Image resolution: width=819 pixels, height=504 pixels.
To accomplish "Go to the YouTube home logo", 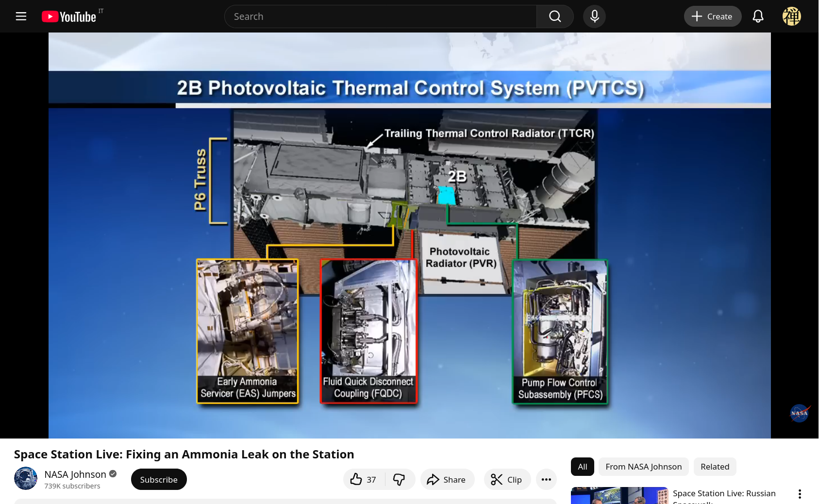I will coord(69,16).
